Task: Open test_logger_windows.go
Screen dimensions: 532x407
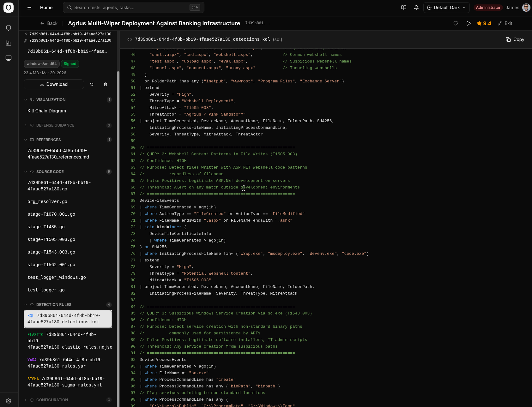Action: click(x=68, y=277)
